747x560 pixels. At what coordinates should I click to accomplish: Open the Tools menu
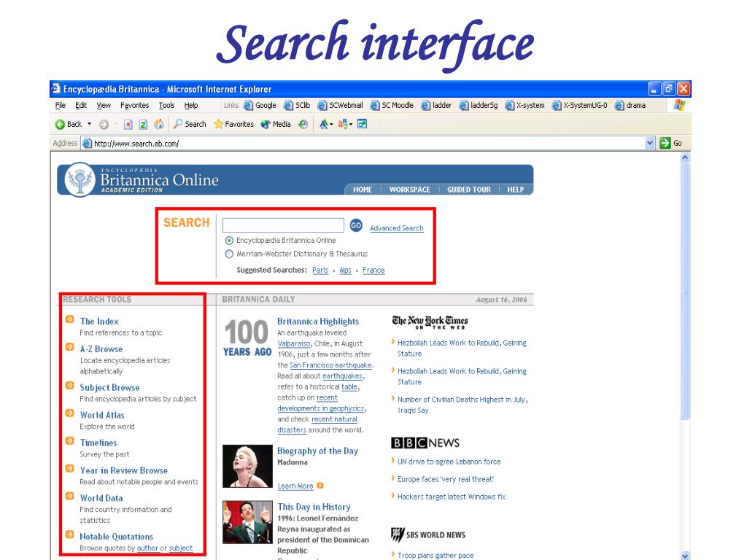pyautogui.click(x=167, y=105)
